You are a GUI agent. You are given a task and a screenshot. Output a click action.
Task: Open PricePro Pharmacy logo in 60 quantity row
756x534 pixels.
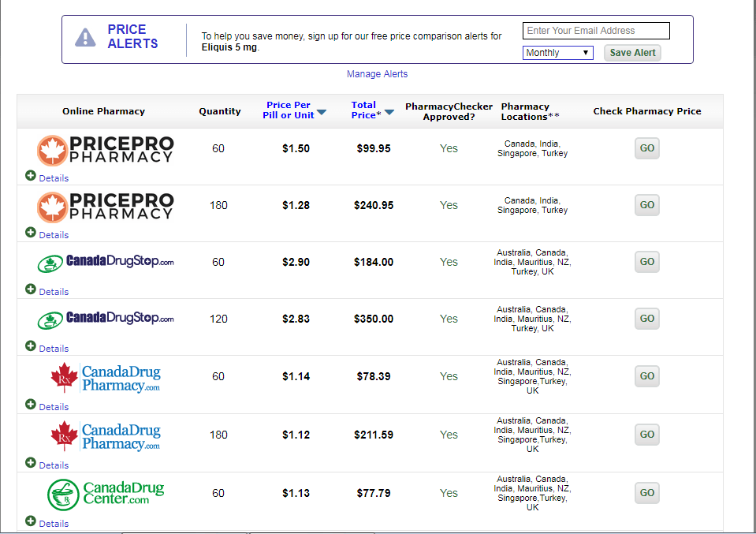point(105,150)
